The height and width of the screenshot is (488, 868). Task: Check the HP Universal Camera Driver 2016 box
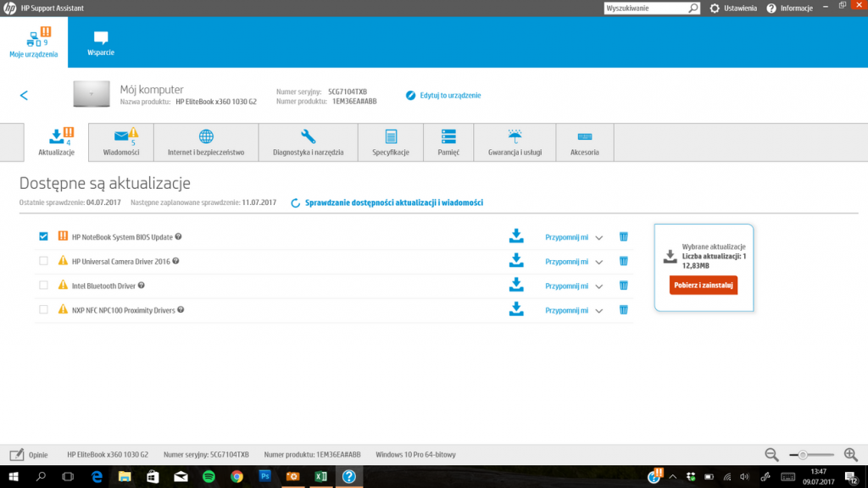coord(43,261)
